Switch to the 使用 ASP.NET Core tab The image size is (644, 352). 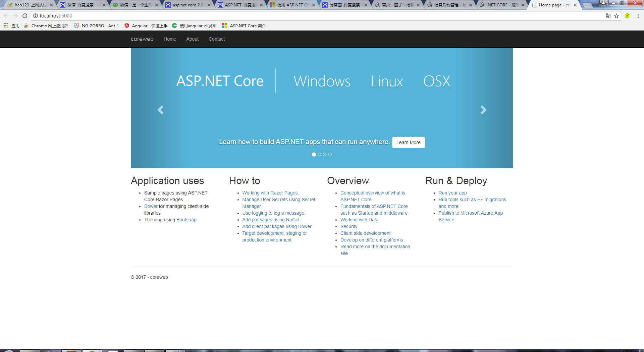click(x=293, y=5)
